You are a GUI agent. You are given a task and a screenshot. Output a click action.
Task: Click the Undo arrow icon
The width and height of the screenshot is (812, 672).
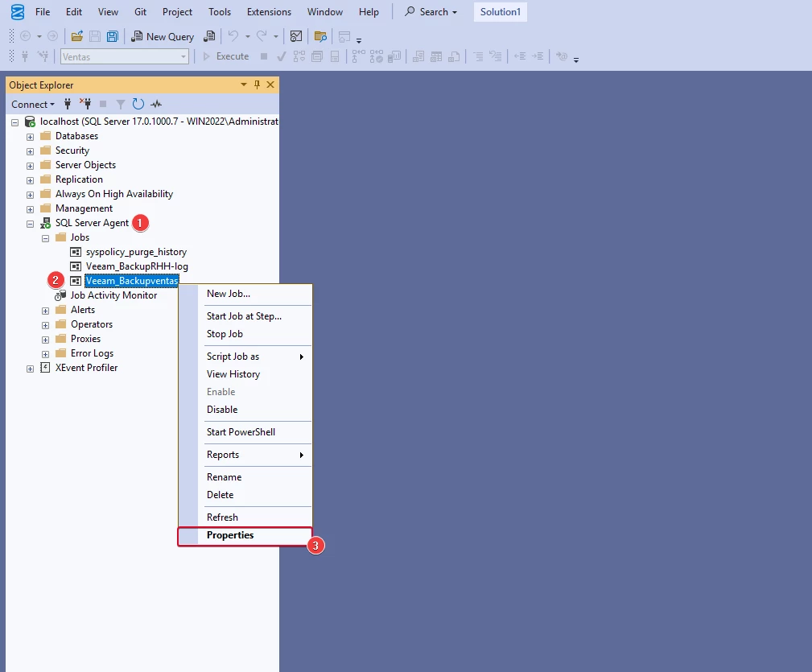[x=233, y=36]
